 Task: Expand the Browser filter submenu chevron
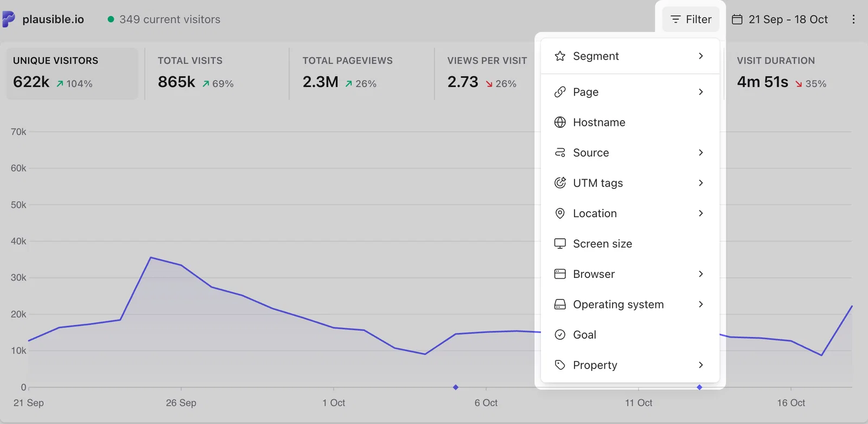pyautogui.click(x=701, y=274)
